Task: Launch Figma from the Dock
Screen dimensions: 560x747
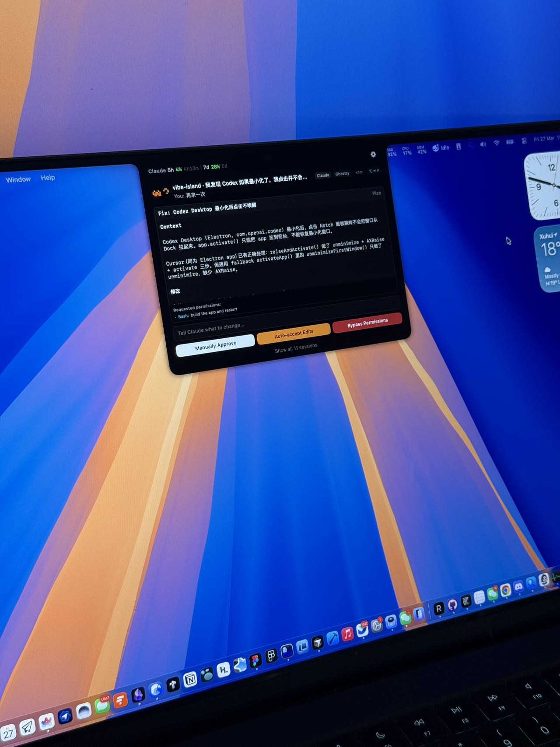Action: click(x=255, y=660)
